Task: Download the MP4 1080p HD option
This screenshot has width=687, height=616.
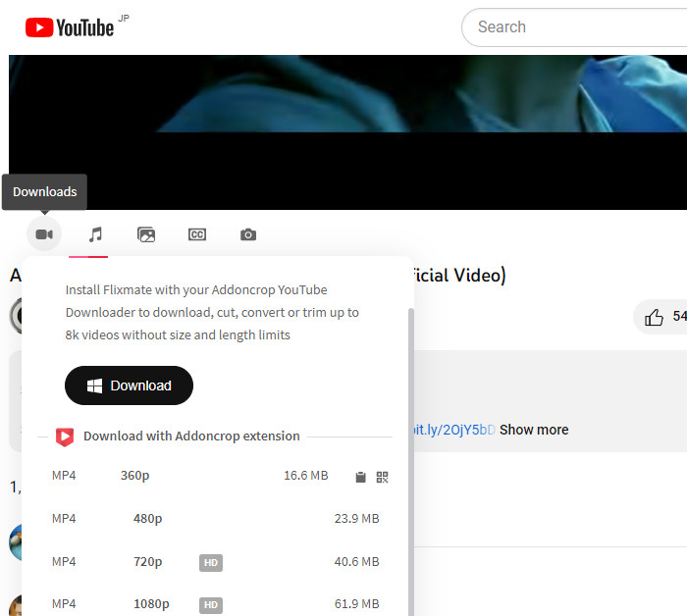Action: (x=215, y=604)
